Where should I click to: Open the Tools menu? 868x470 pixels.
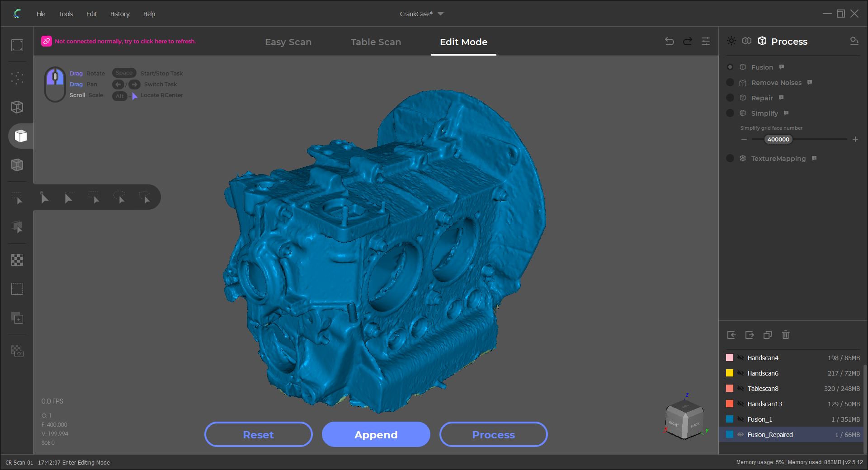coord(66,14)
